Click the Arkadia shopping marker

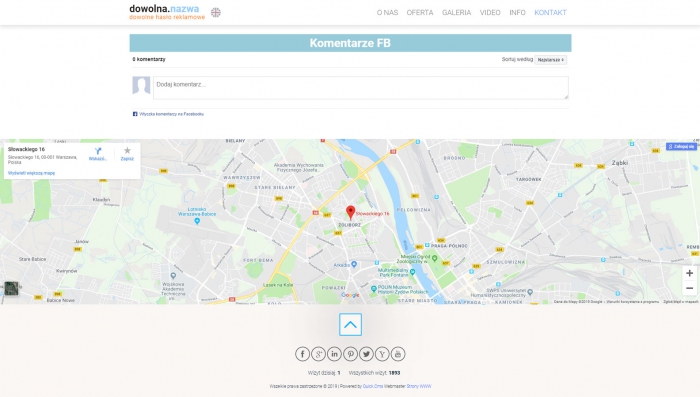354,264
